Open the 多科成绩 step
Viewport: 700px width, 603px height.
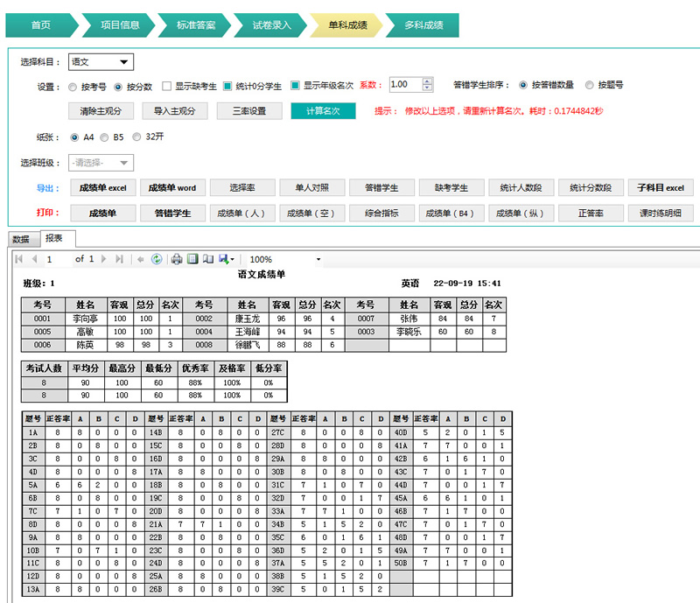click(x=423, y=25)
